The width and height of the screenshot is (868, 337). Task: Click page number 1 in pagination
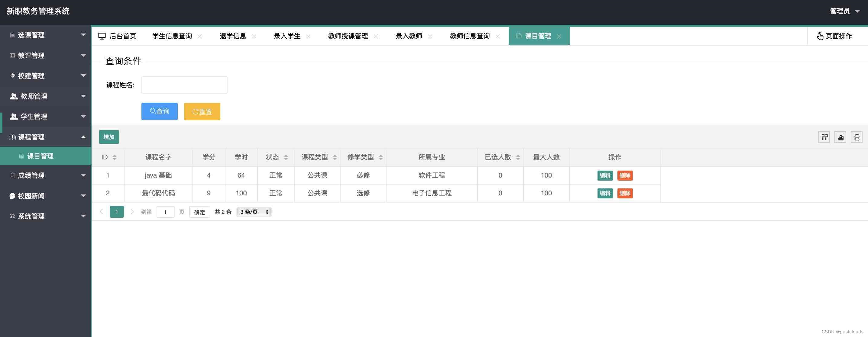click(x=117, y=212)
